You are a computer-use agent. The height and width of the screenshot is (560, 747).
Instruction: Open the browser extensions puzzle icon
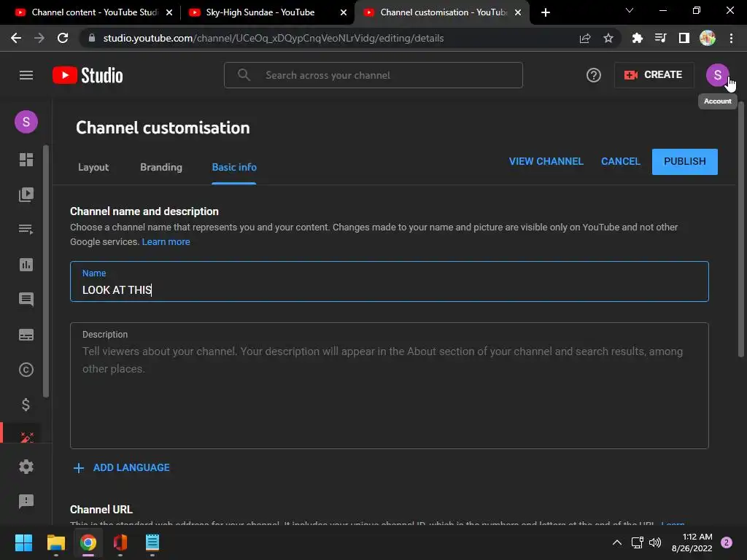[637, 38]
